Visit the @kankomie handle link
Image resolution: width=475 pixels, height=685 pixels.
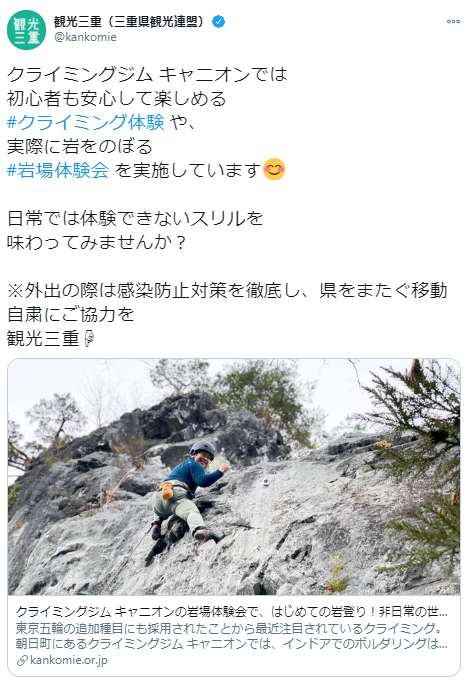click(85, 37)
